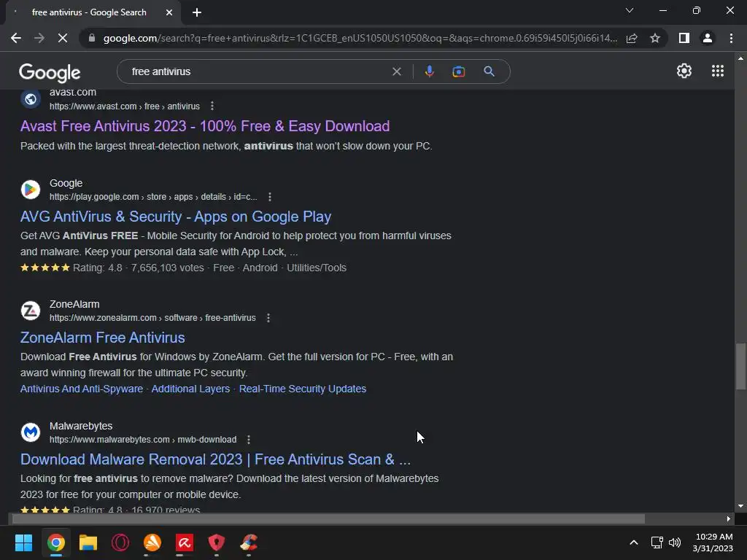This screenshot has width=747, height=560.
Task: Open Google quick settings gear
Action: 684,71
